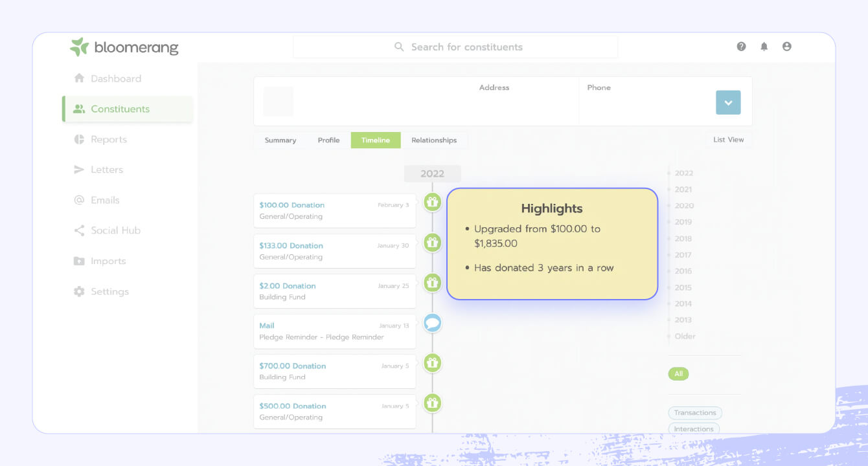This screenshot has width=868, height=466.
Task: Open the $100.00 Donation link
Action: click(292, 205)
